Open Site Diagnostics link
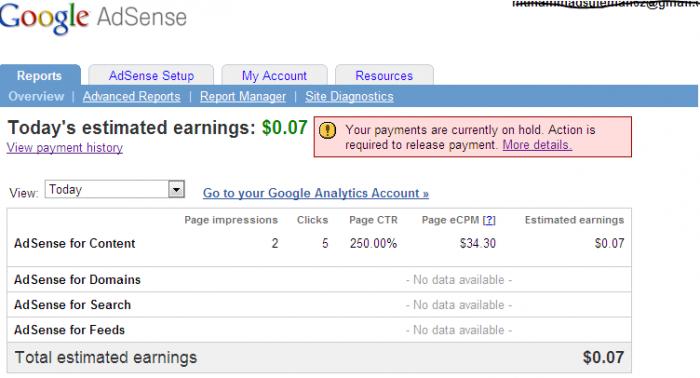This screenshot has width=700, height=378. click(x=350, y=96)
